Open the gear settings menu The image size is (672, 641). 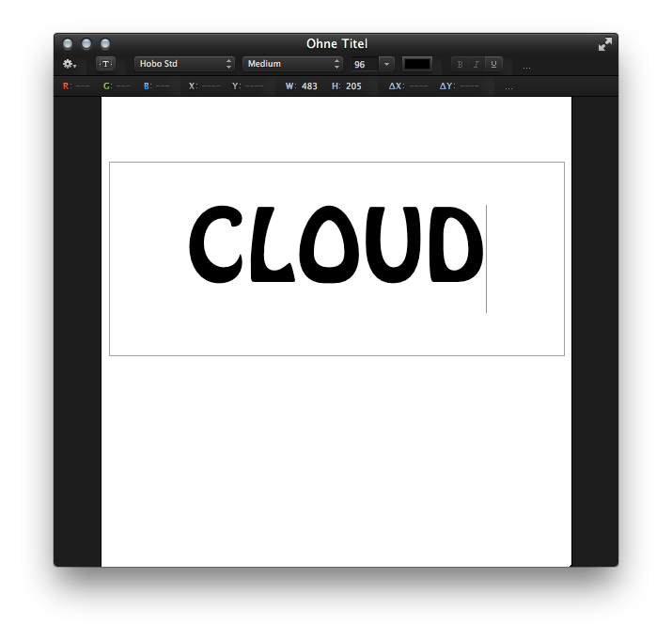(69, 64)
